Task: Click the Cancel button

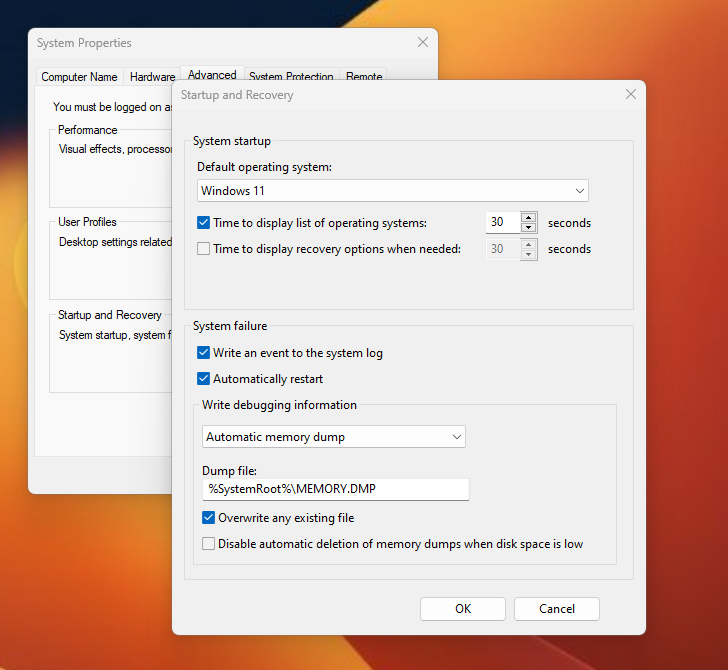Action: [557, 609]
